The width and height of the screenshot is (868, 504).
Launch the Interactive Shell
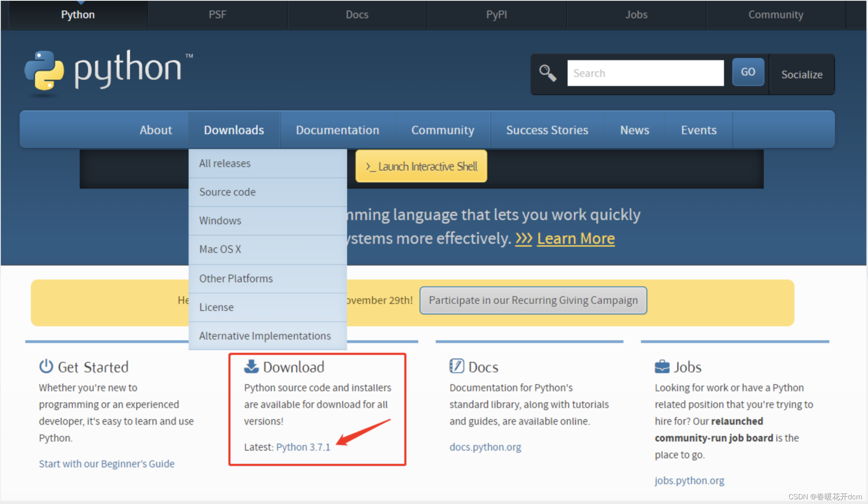[x=421, y=167]
